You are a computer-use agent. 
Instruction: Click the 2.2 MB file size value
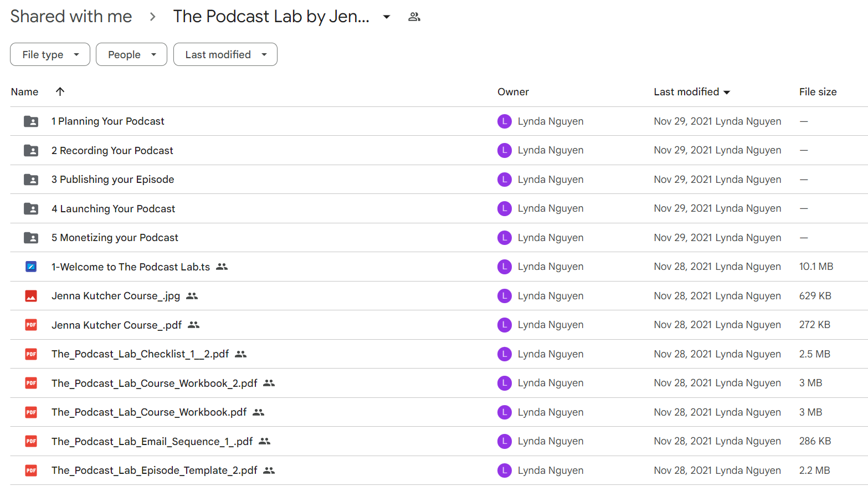pyautogui.click(x=814, y=471)
